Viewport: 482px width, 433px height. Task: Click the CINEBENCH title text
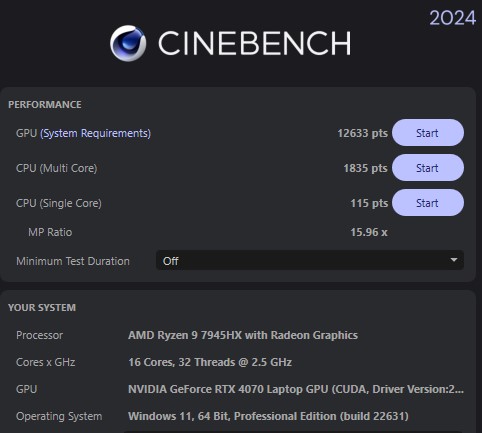tap(254, 43)
